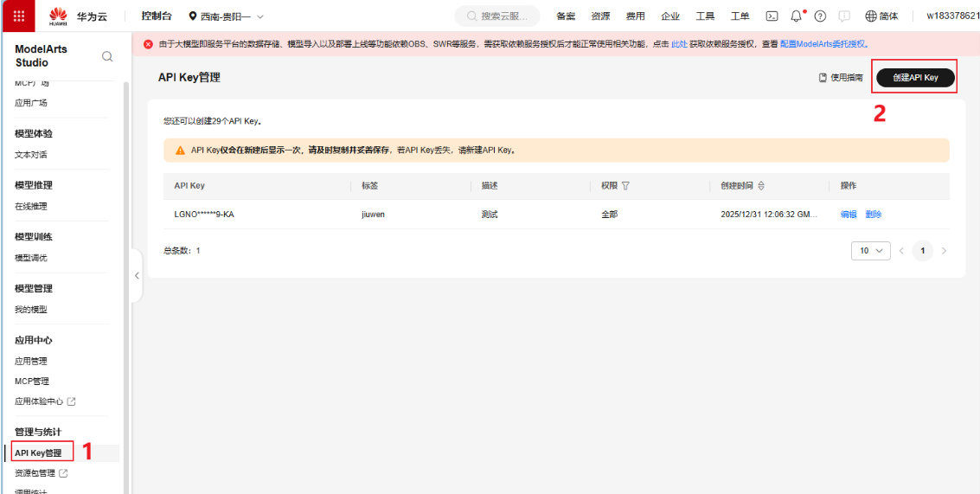The width and height of the screenshot is (980, 494).
Task: Click the Huawei logo
Action: tap(57, 16)
